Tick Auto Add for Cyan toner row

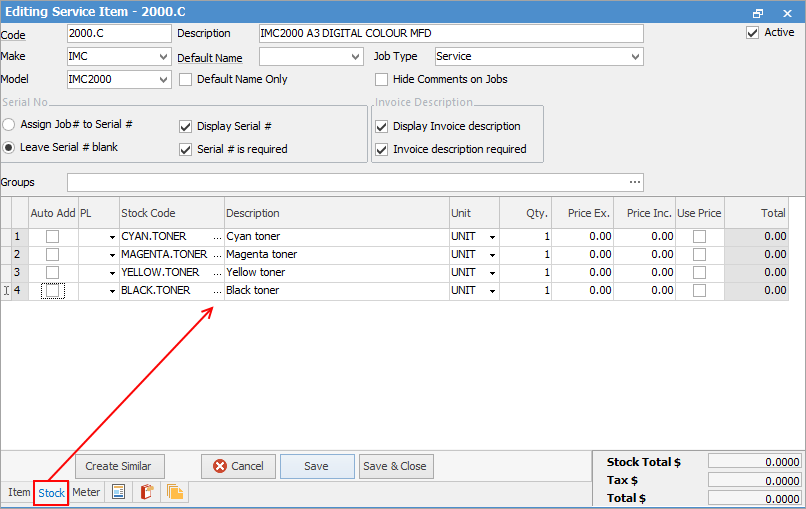coord(52,237)
